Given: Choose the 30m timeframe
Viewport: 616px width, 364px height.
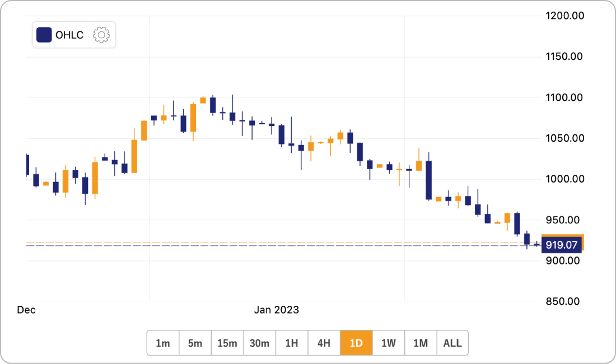Looking at the screenshot, I should click(x=260, y=343).
